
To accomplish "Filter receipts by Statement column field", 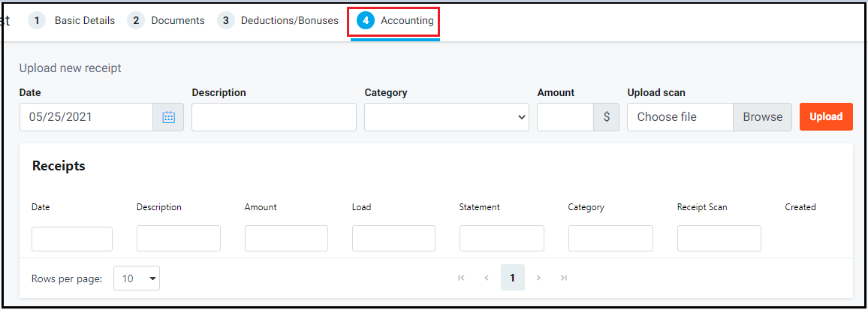I will coord(502,239).
